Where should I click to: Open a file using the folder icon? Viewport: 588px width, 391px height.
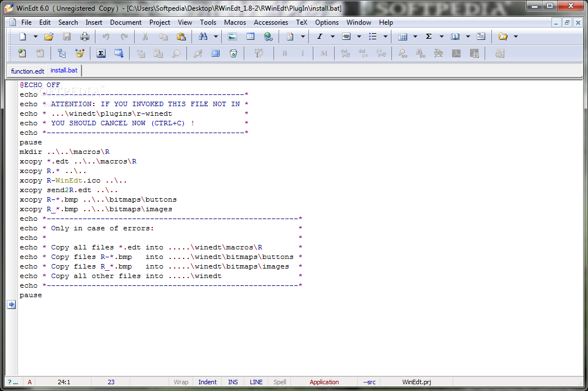(49, 37)
